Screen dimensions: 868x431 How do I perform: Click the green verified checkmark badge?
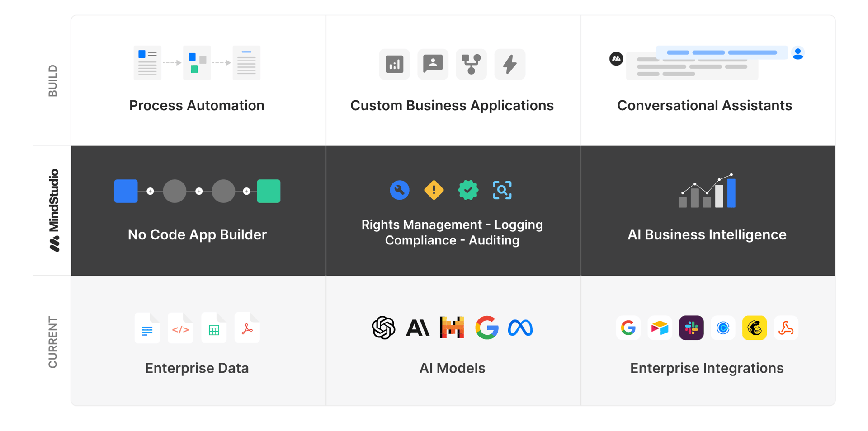[468, 190]
